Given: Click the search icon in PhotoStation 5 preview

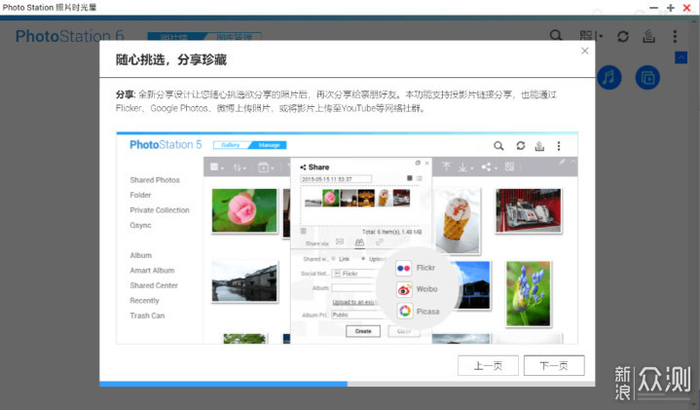Looking at the screenshot, I should [x=499, y=146].
